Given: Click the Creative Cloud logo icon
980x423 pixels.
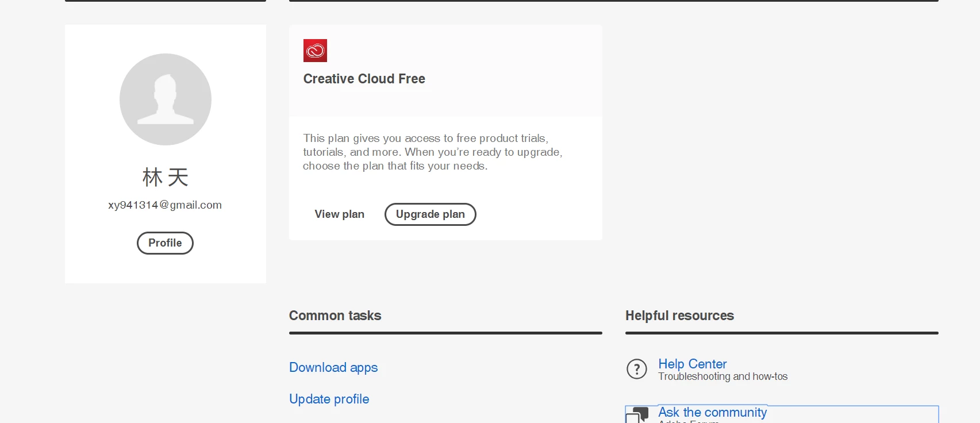Looking at the screenshot, I should pyautogui.click(x=315, y=51).
